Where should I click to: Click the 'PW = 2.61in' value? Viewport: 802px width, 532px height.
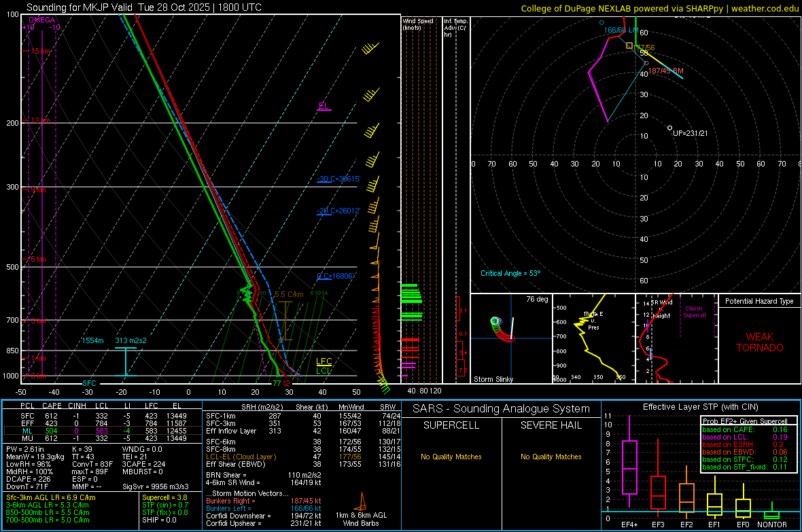pyautogui.click(x=25, y=449)
